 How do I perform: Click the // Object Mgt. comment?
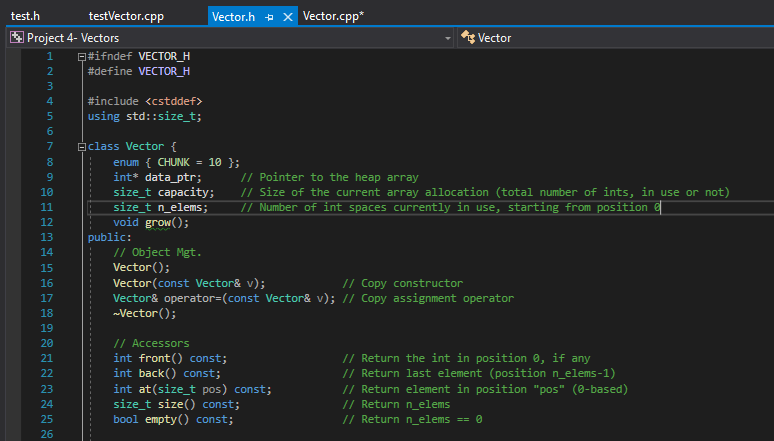coord(157,252)
